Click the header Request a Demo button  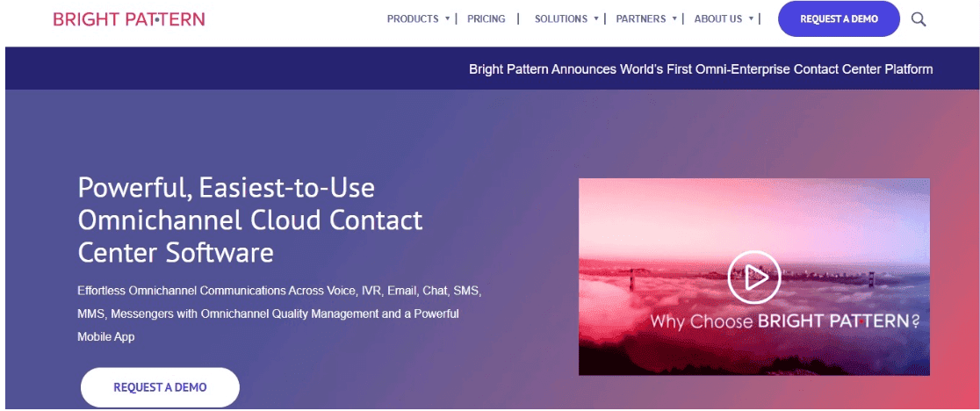[x=839, y=18]
